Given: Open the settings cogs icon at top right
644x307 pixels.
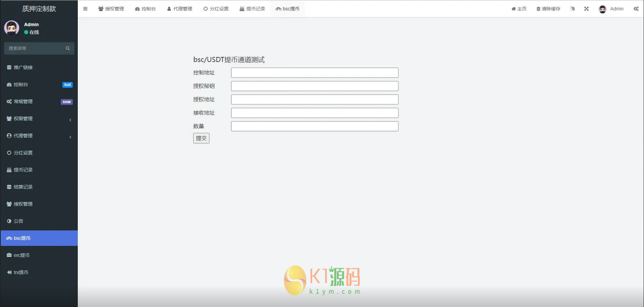Looking at the screenshot, I should 636,9.
